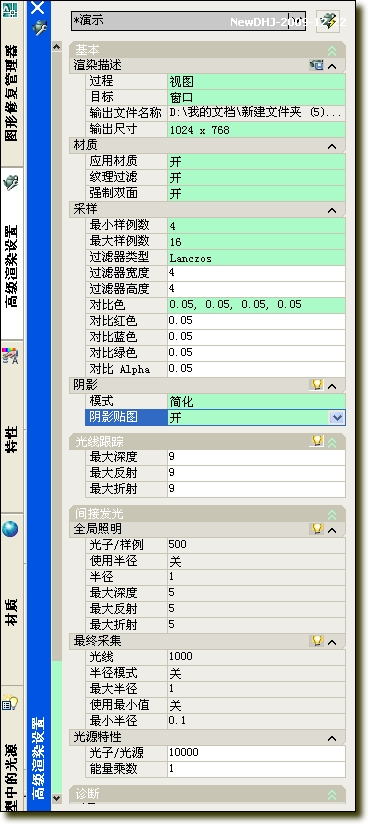Click the 对比 Alpha value field
368x824 pixels.
coord(257,369)
